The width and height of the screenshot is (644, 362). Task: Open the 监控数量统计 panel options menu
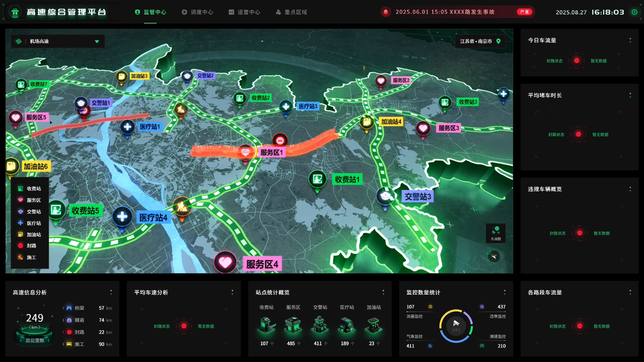click(505, 292)
